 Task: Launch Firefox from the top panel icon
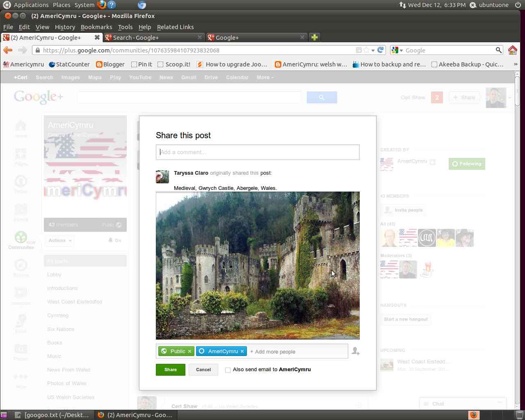102,5
